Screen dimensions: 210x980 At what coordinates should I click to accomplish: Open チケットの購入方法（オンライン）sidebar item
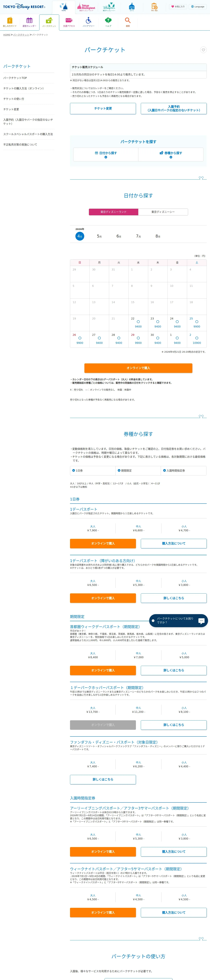[29, 89]
